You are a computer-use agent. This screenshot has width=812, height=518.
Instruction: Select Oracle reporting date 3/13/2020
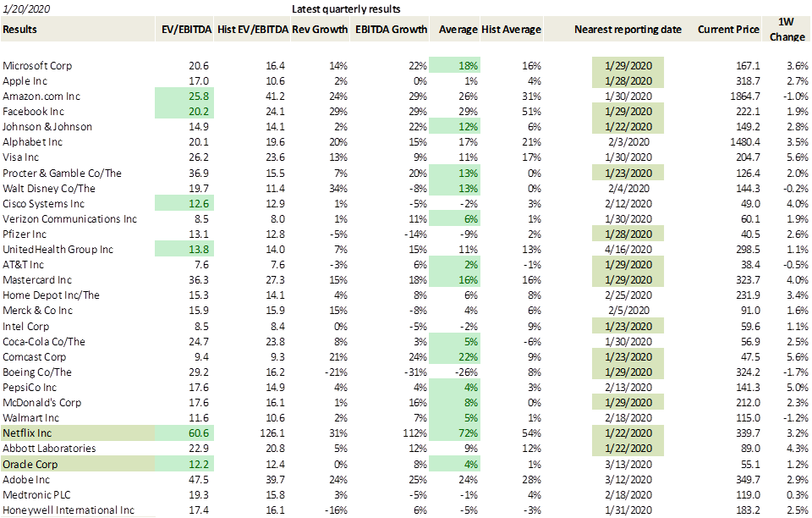pyautogui.click(x=628, y=464)
